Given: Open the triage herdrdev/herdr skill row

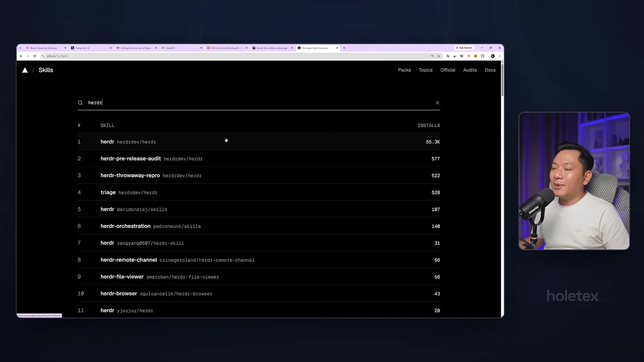Looking at the screenshot, I should 259,192.
